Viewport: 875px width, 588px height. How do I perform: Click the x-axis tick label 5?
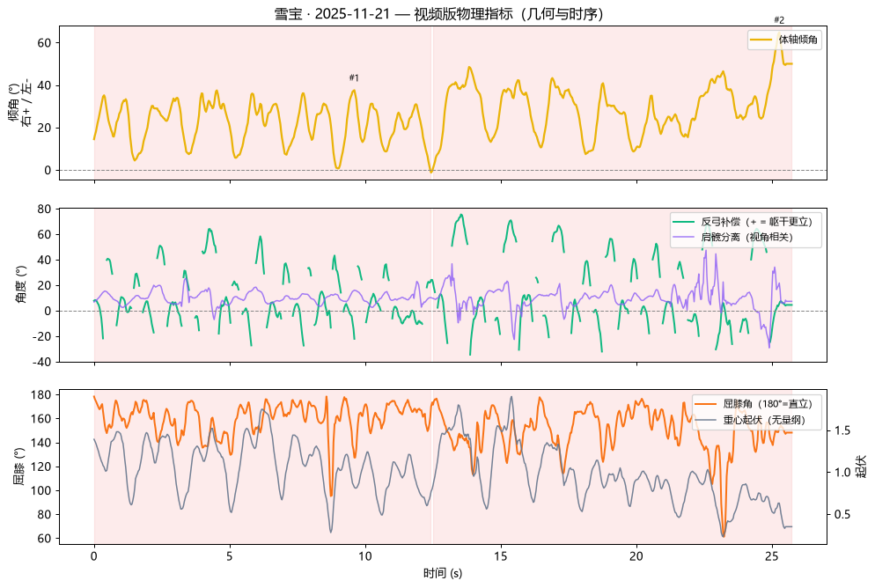230,556
